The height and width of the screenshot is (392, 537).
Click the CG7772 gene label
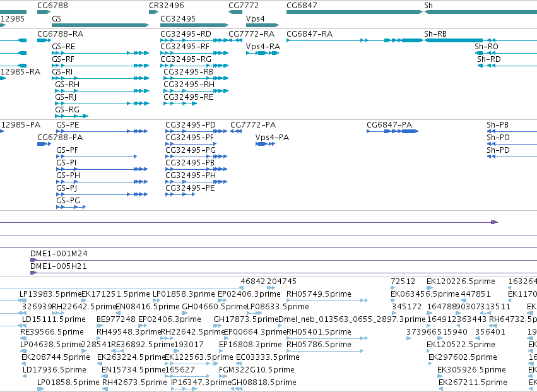pos(244,6)
